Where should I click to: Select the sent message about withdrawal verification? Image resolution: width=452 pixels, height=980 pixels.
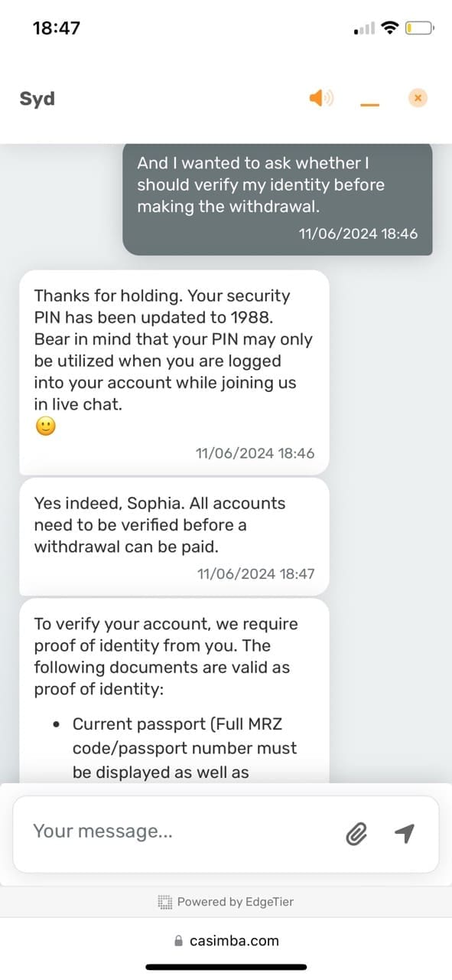point(278,199)
